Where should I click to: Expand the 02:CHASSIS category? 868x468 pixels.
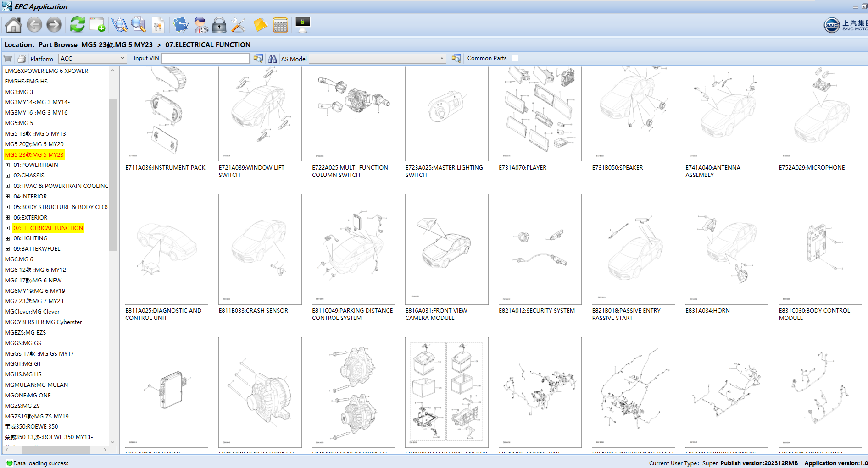[x=7, y=175]
